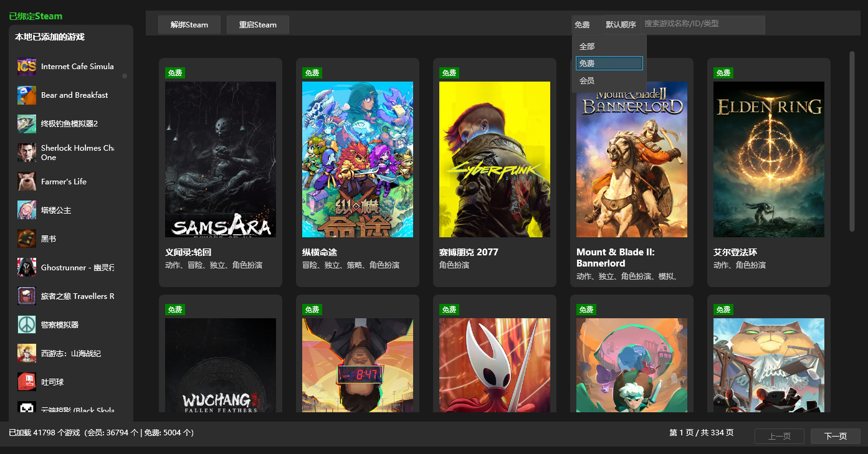Click the 西游志：山海战纪 icon
The width and height of the screenshot is (868, 454).
27,353
